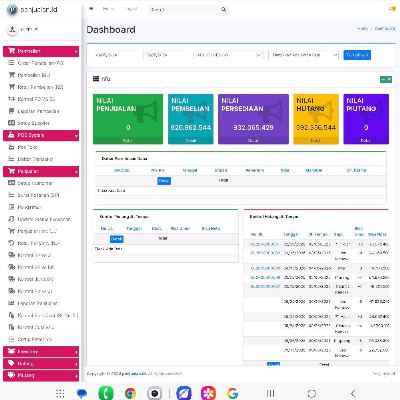The height and width of the screenshot is (400, 400).
Task: Open the first filter dropdown after dates
Action: 228,55
